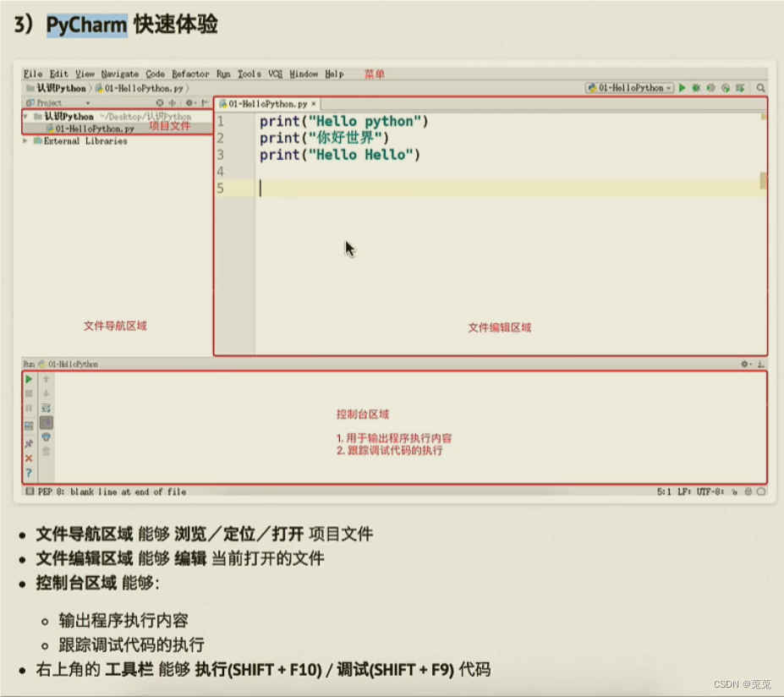The height and width of the screenshot is (697, 784).
Task: Open the VCS menu
Action: [x=275, y=74]
